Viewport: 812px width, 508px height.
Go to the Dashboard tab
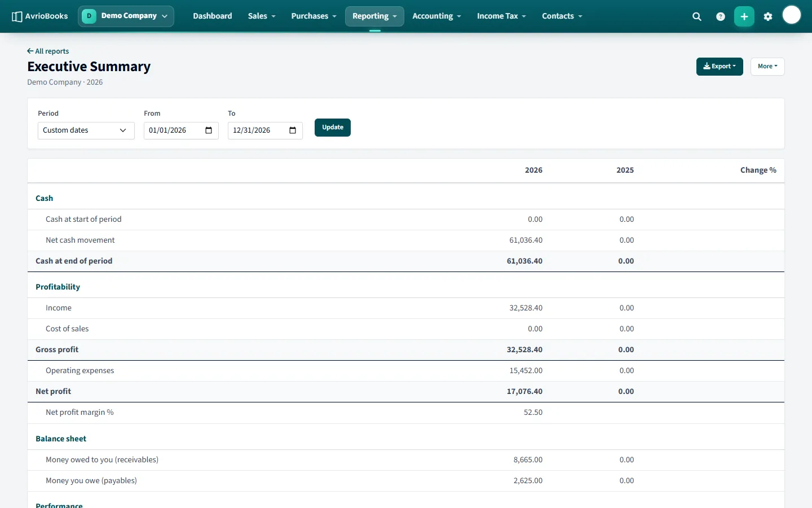(x=213, y=16)
